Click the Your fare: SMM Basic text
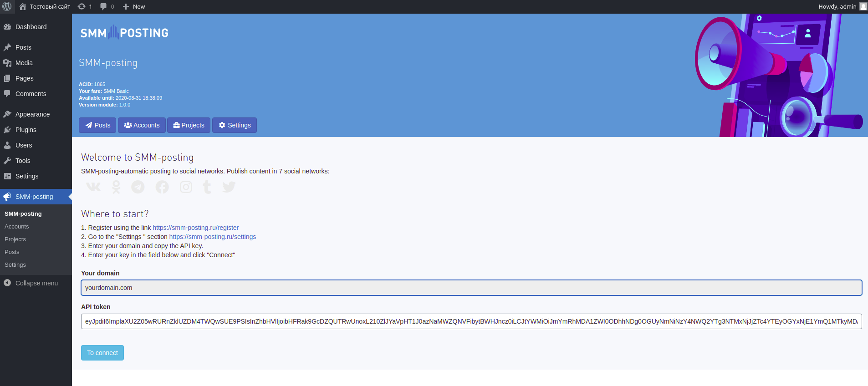The width and height of the screenshot is (868, 386). [104, 91]
